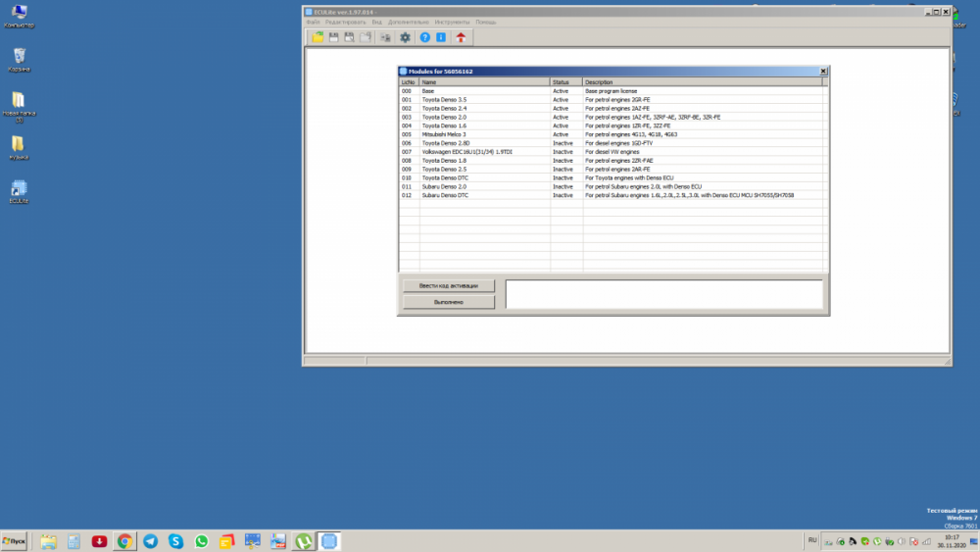Open the Дополнительно menu
This screenshot has width=980, height=552.
[409, 22]
